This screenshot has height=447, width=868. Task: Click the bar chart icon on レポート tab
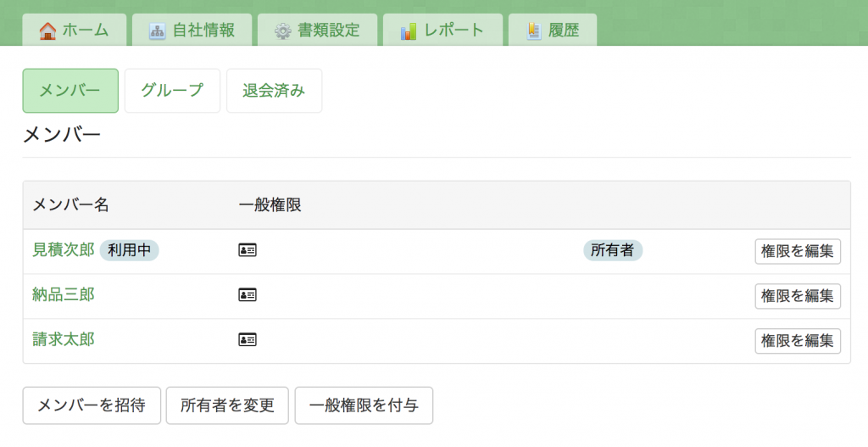409,31
